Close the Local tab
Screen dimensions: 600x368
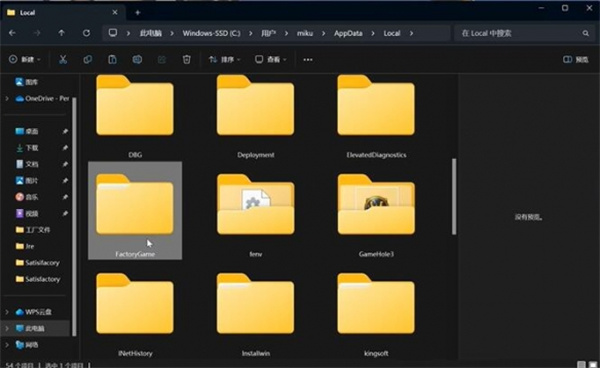coord(115,13)
